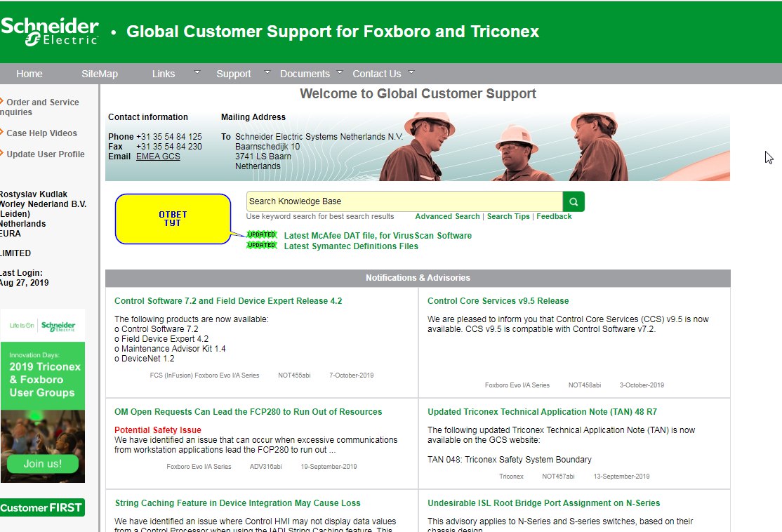Click Last Login Aug 27, 2019 text

click(x=25, y=278)
